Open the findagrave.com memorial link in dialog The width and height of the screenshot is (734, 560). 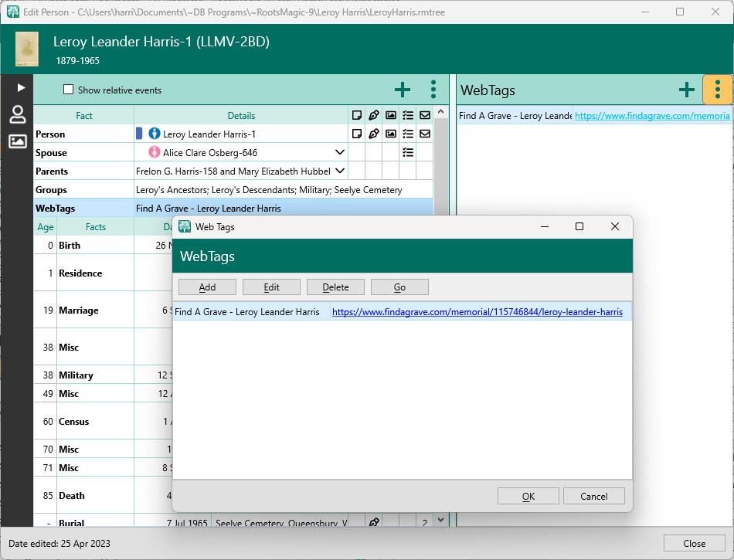click(x=477, y=312)
